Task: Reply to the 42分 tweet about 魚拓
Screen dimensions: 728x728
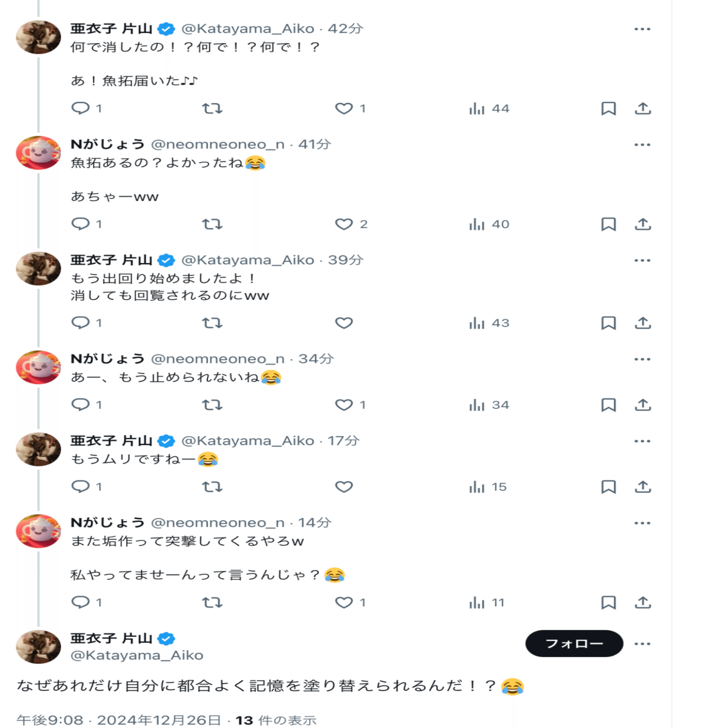Action: [81, 108]
